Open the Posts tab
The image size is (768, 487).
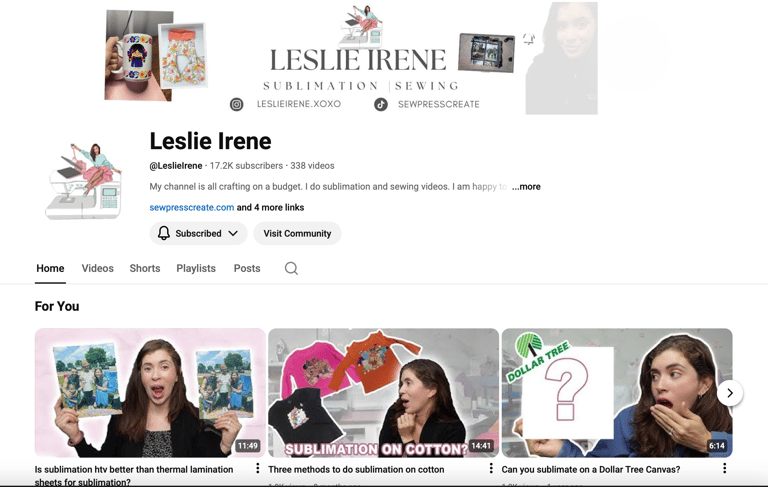coord(247,268)
